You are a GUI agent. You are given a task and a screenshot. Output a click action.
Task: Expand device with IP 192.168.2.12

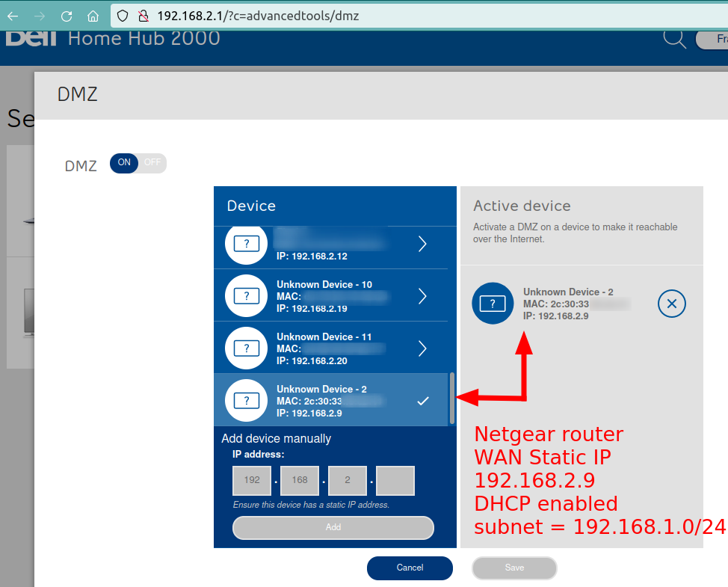[x=422, y=244]
